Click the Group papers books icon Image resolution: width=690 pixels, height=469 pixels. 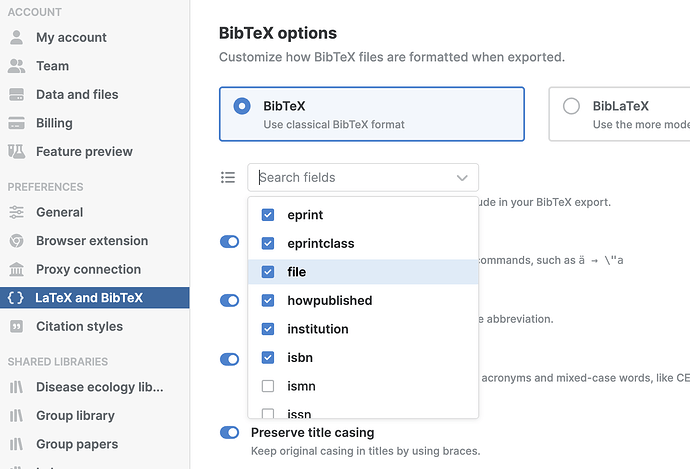(x=16, y=444)
